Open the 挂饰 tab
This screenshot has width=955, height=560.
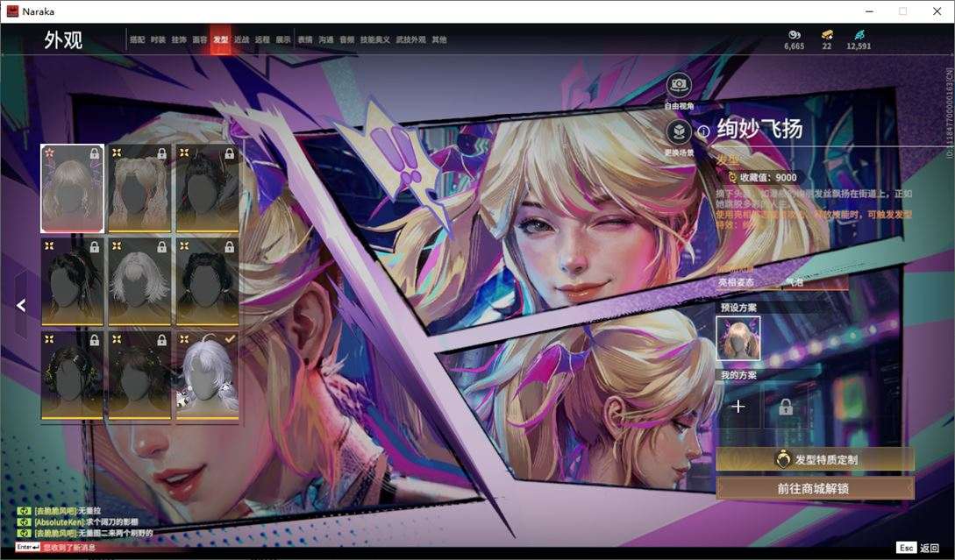179,39
